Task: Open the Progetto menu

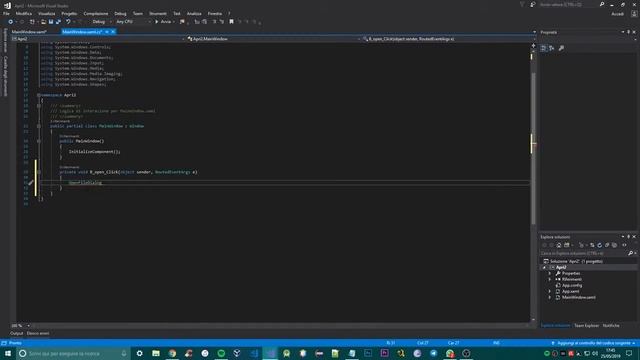Action: tap(69, 13)
